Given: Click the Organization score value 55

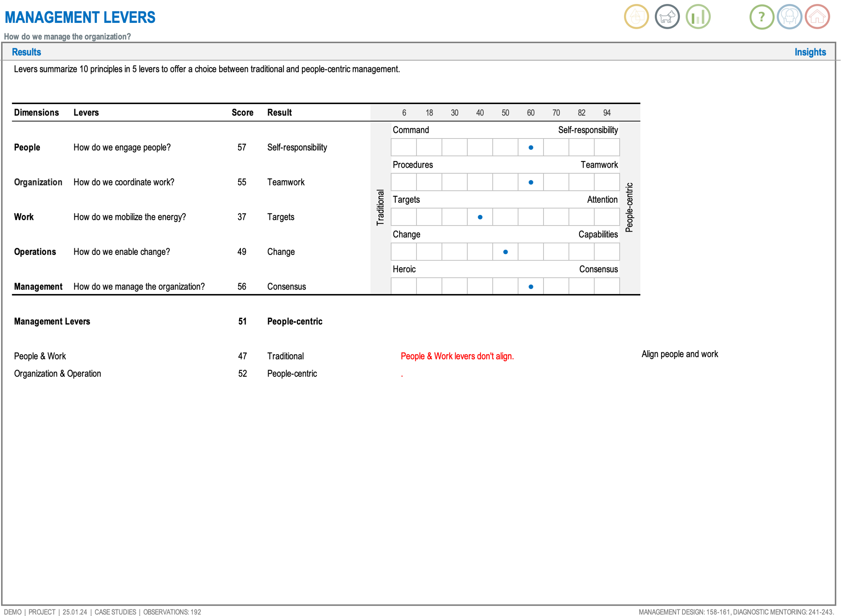Looking at the screenshot, I should 242,182.
